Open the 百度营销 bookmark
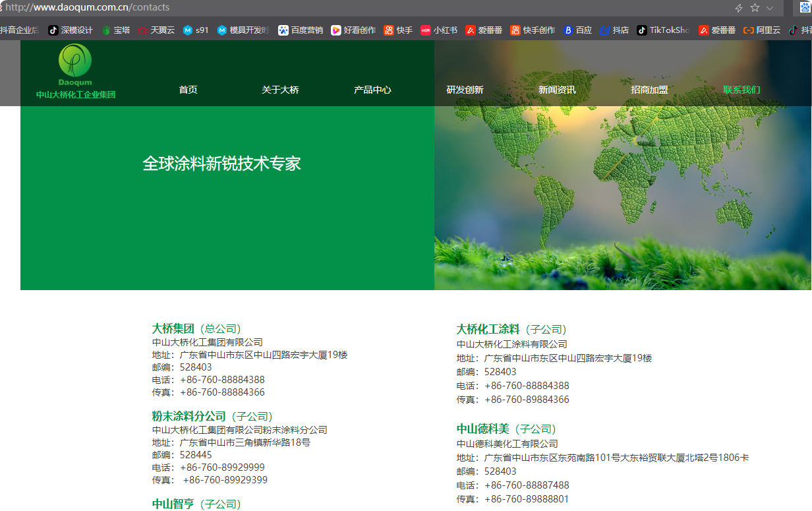The image size is (812, 511). [x=301, y=30]
